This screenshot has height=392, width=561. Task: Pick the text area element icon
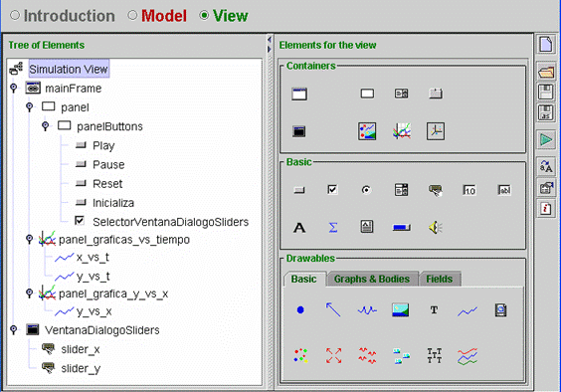click(367, 227)
